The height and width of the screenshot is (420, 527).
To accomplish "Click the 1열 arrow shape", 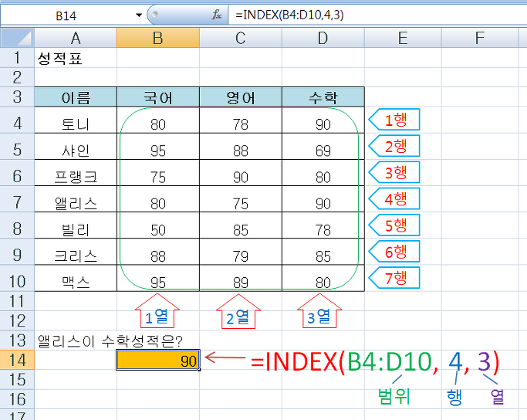I will 157,311.
